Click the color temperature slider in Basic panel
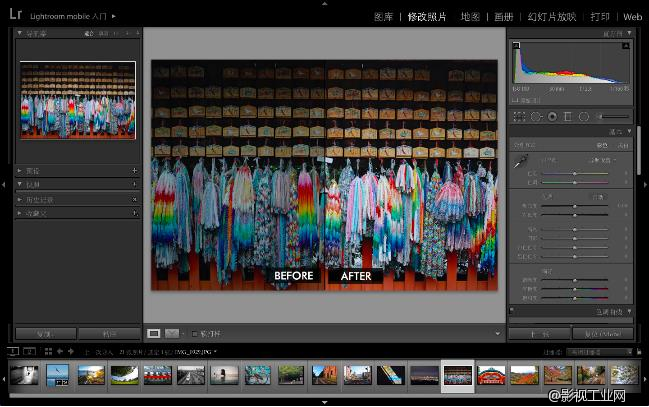 click(575, 173)
